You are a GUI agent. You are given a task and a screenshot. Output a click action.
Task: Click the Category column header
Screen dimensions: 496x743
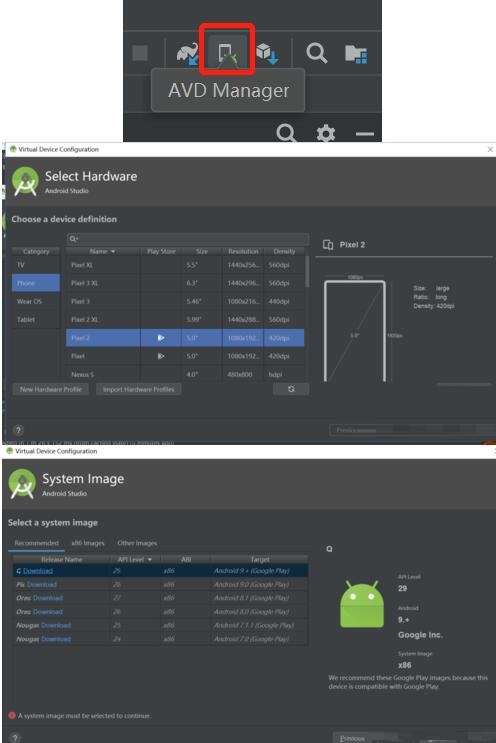point(36,251)
